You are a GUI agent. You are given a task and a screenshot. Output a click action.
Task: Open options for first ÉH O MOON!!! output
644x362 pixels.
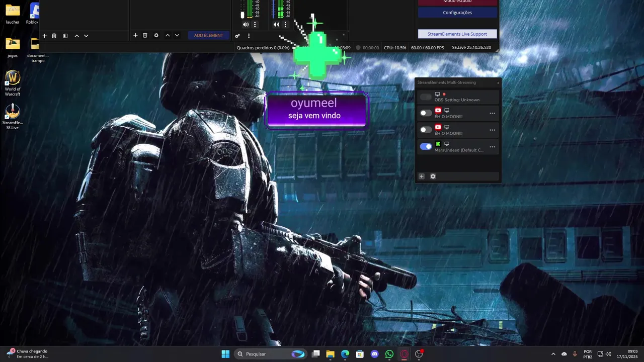[x=492, y=114]
